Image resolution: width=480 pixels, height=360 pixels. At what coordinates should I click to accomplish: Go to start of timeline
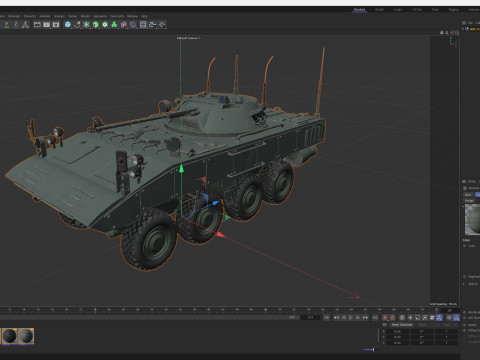tap(327, 318)
